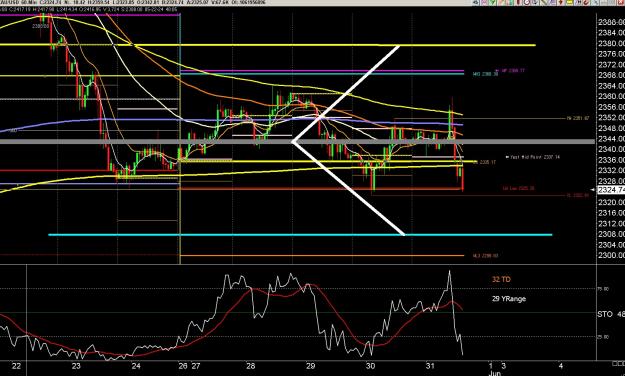This screenshot has width=625, height=376.
Task: Click the STO indicator label
Action: [x=605, y=314]
